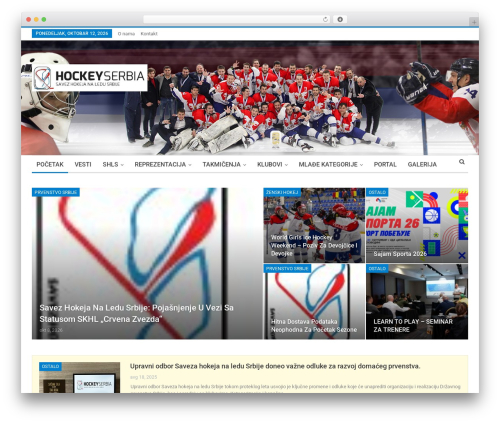Click Ostalo tag on Sajam Sporta card

[x=377, y=192]
